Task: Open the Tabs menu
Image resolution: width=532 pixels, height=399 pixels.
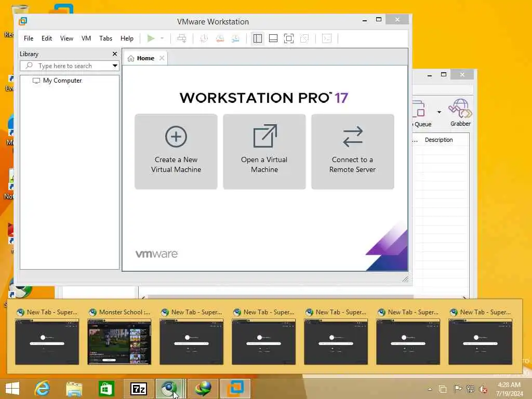Action: [x=105, y=38]
